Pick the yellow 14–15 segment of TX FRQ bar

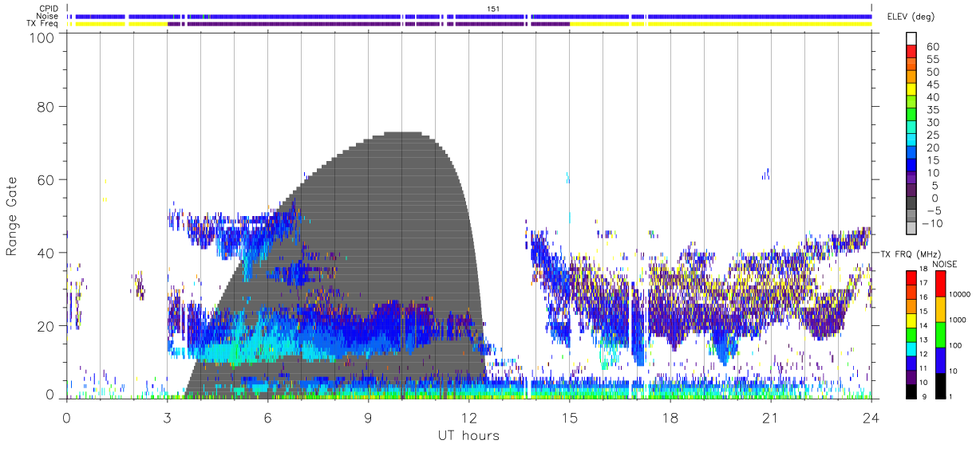(910, 320)
